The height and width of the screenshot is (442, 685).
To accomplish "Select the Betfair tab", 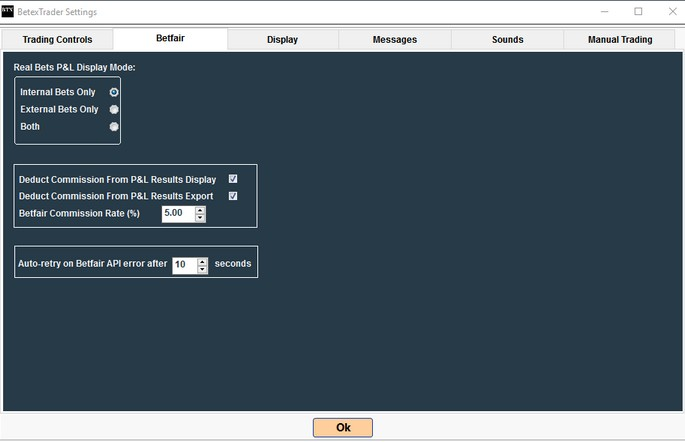I will (170, 40).
